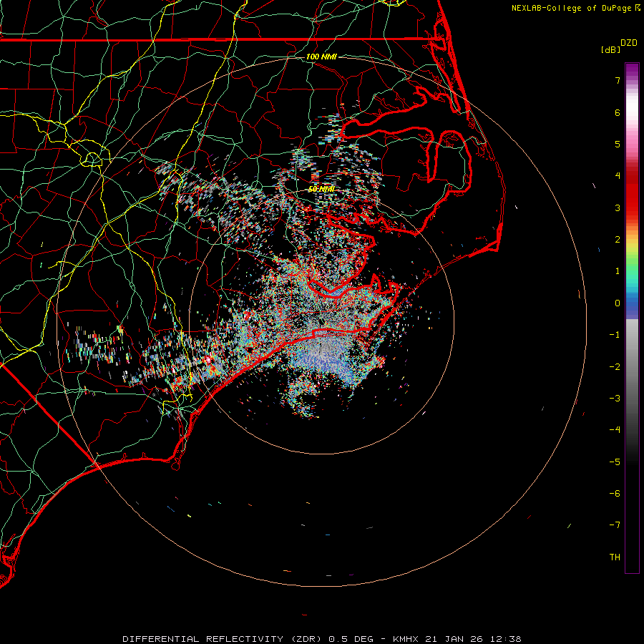This screenshot has height=644, width=644.
Task: Pick the gray color band near -2 dB
Action: (632, 366)
